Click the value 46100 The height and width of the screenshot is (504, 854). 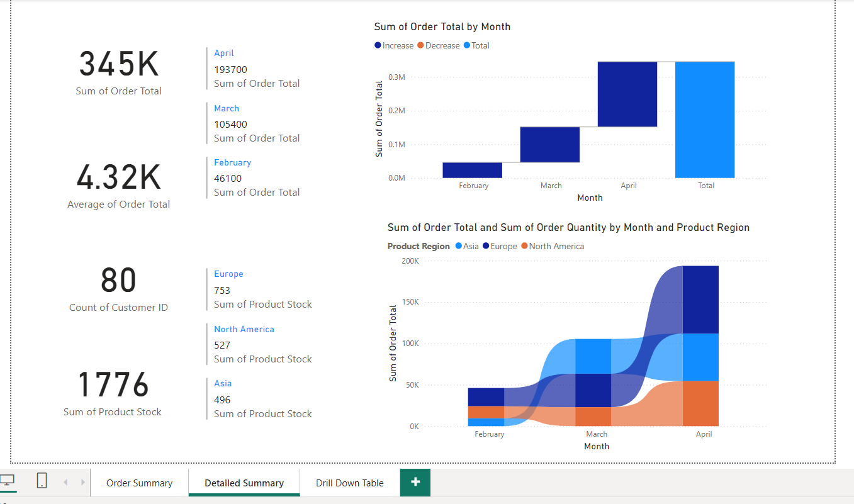[228, 179]
